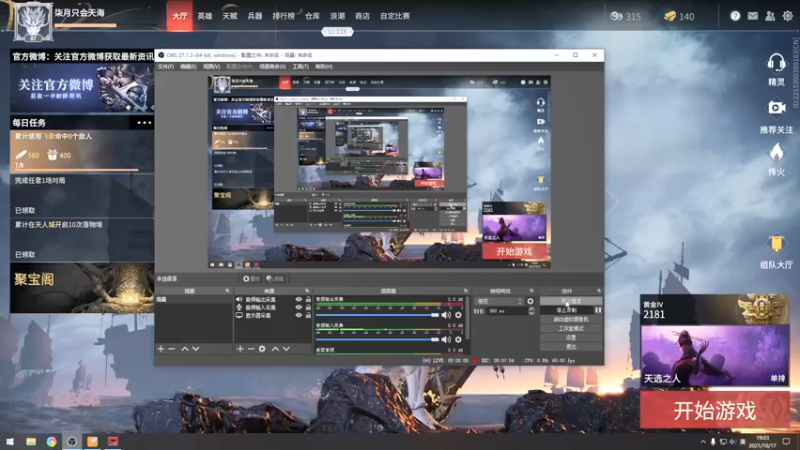Click 启动虚拟摄像机 in OBS
Screen dimensions: 800x450
point(570,319)
